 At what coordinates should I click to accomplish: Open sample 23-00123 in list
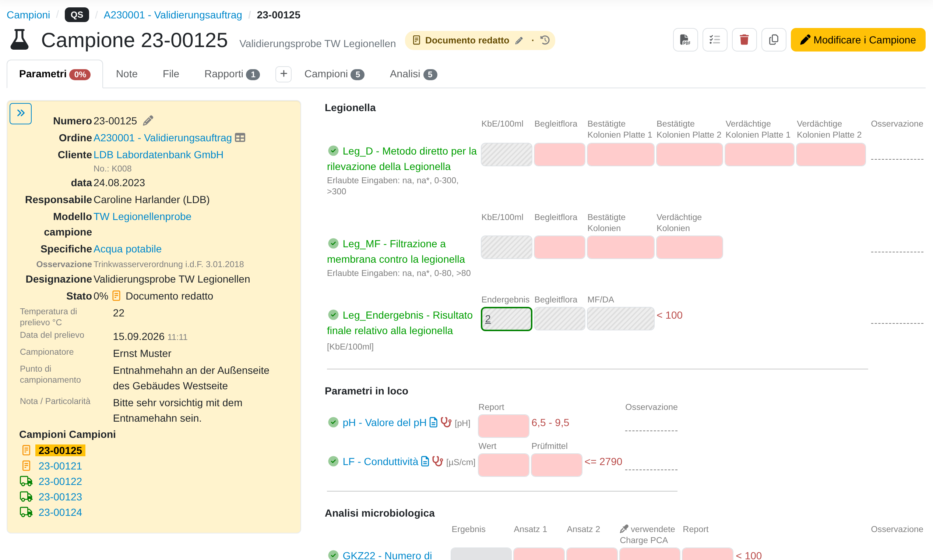click(60, 497)
